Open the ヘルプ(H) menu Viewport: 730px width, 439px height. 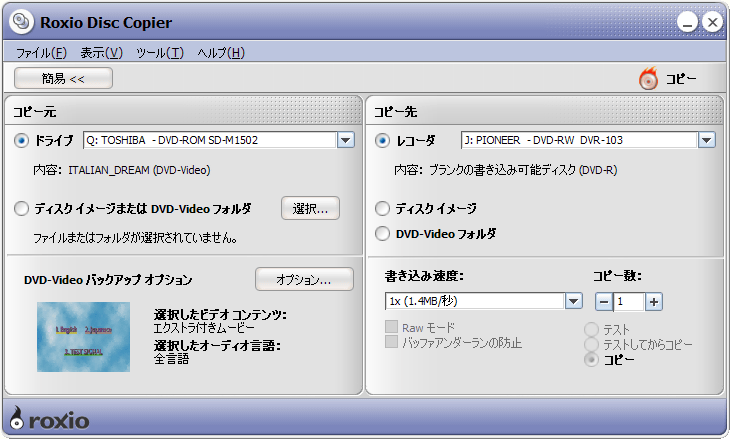click(x=221, y=53)
